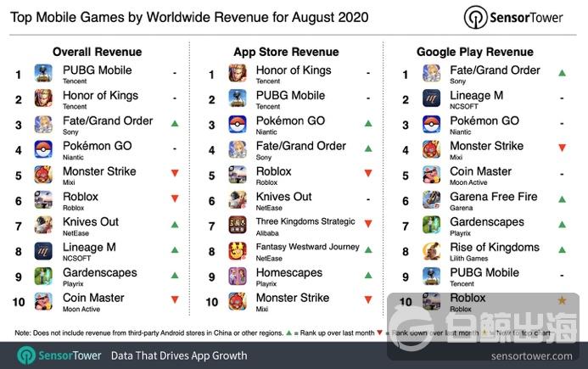The height and width of the screenshot is (369, 588).
Task: Click the Lineage M icon in Google Play Revenue
Action: tap(431, 99)
